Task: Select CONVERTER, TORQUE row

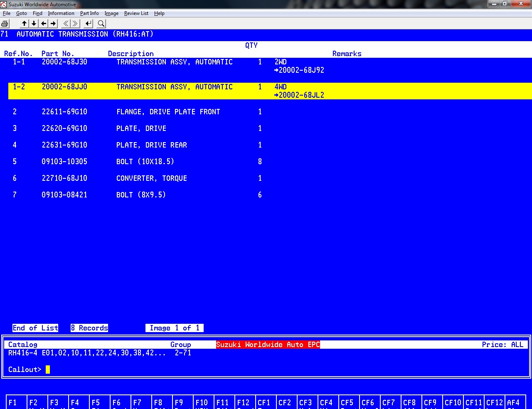Action: pyautogui.click(x=270, y=178)
